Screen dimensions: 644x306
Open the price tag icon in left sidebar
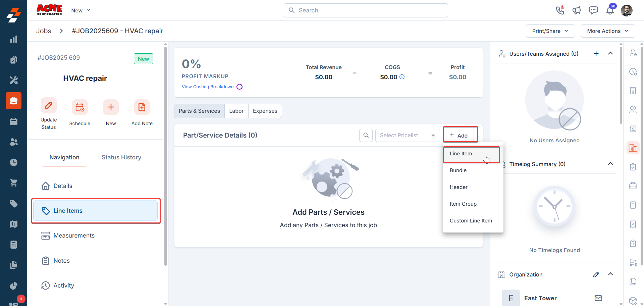pyautogui.click(x=13, y=204)
